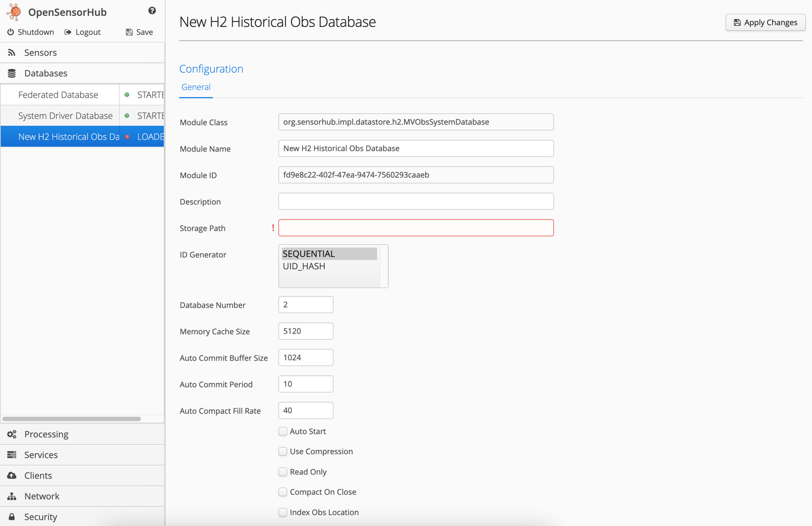
Task: Collapse the Databases section
Action: coord(46,73)
